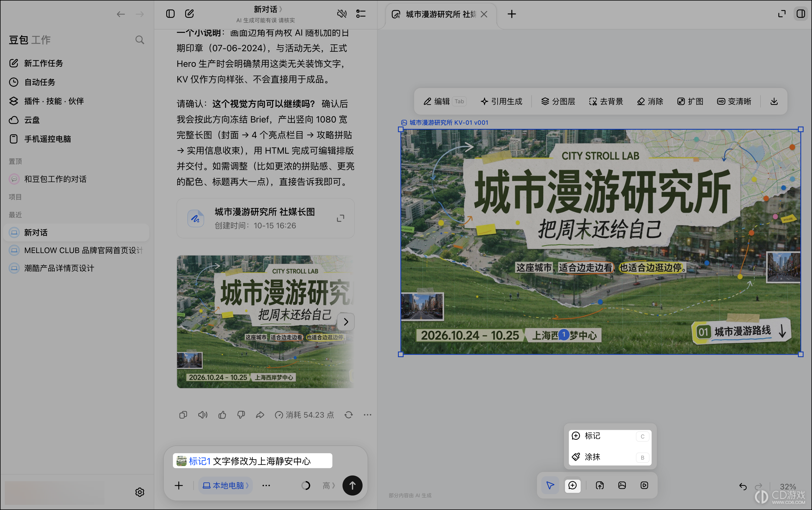Open the task list icon in the chat header
This screenshot has height=510, width=812.
[361, 14]
